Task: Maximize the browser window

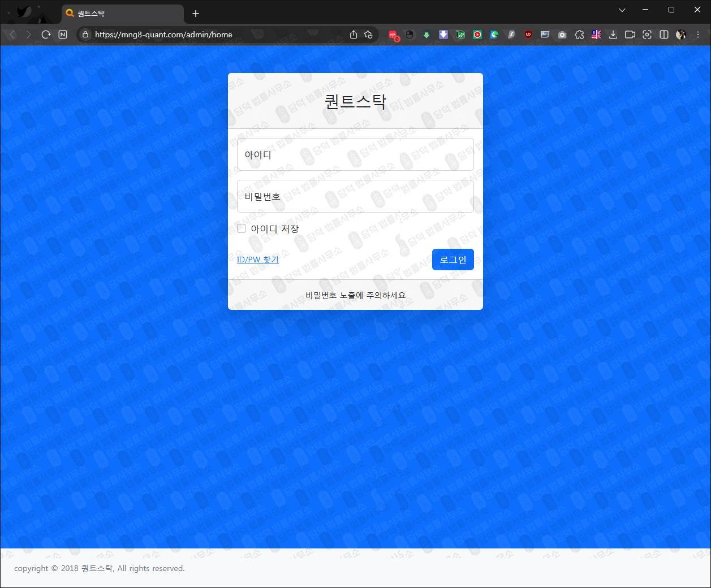Action: click(671, 10)
